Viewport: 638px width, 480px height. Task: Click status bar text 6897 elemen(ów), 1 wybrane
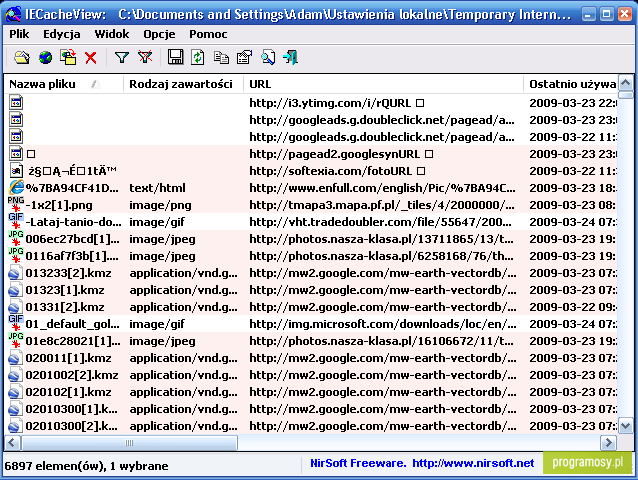(86, 466)
